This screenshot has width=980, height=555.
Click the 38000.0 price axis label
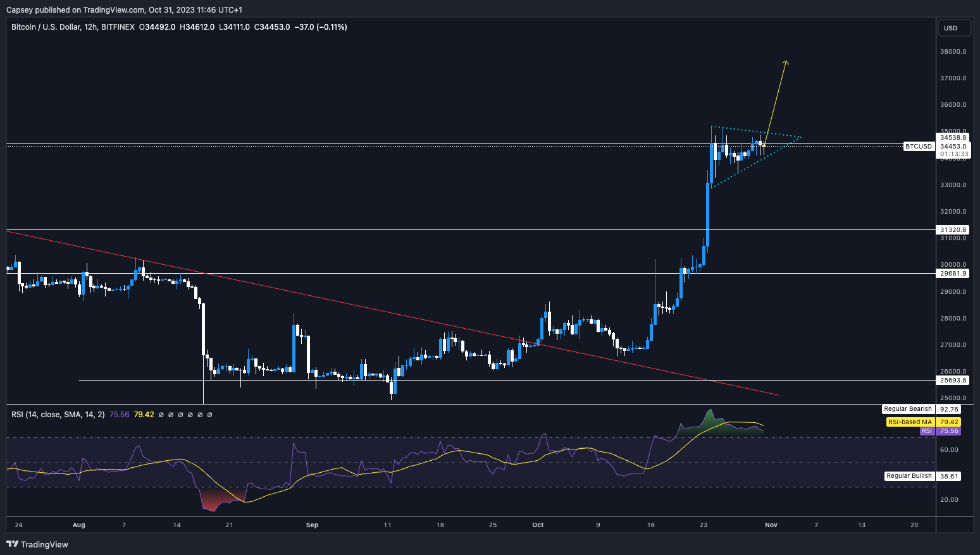[953, 52]
